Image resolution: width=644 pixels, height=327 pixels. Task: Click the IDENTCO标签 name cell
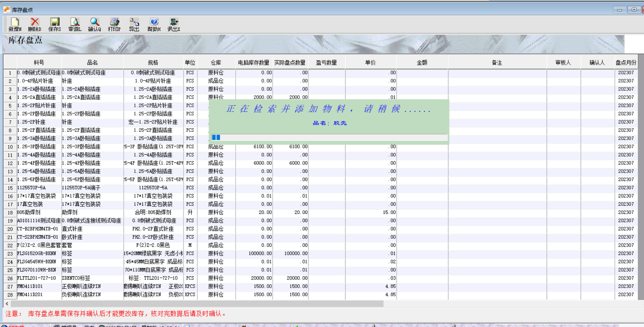(x=92, y=278)
